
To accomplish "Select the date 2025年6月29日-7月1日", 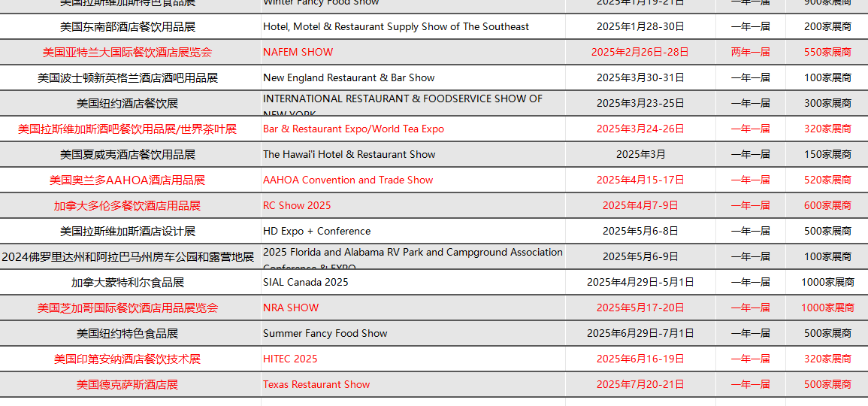I will tap(640, 333).
